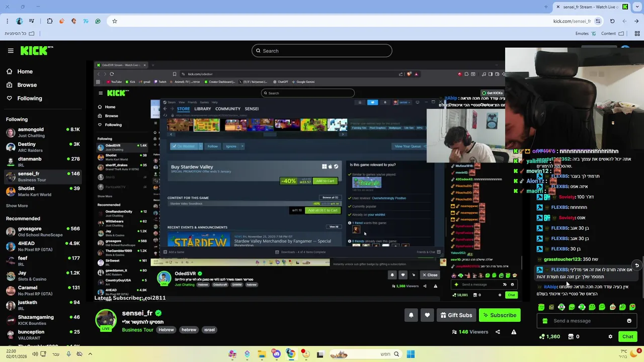Open feef recommended channel
Viewport: 644px width, 362px height.
click(x=43, y=261)
